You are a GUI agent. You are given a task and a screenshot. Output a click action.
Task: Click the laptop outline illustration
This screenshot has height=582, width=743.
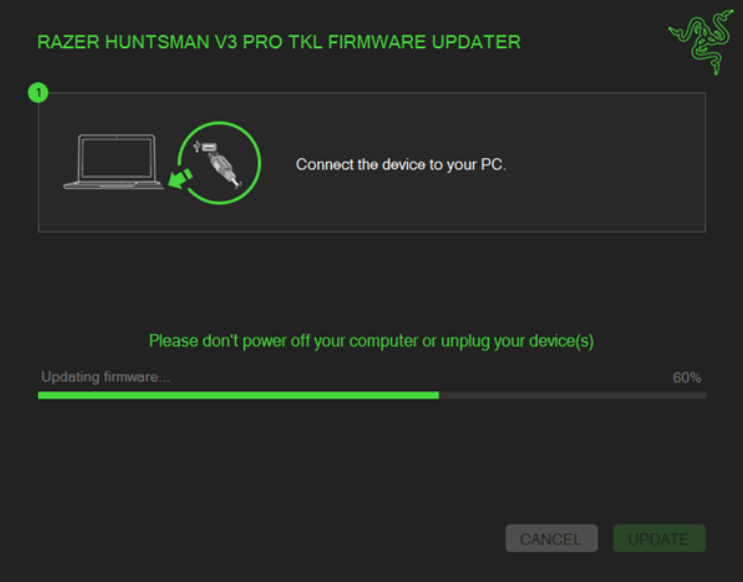(114, 162)
